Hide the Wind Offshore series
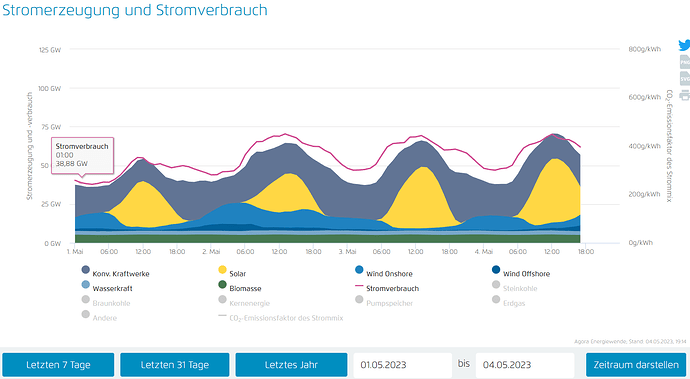This screenshot has width=690, height=379. click(520, 273)
